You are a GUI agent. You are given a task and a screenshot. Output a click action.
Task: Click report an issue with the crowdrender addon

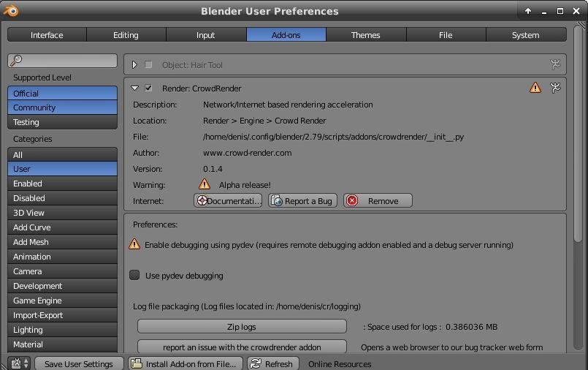[x=242, y=347]
